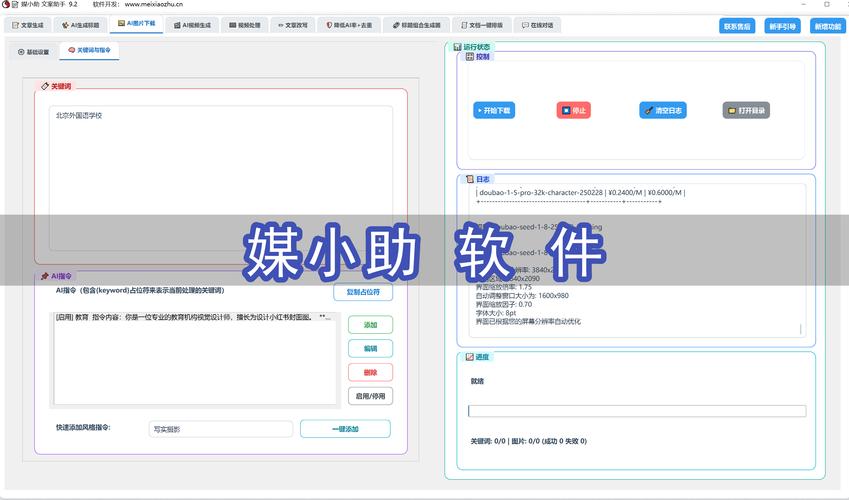Open the 新手引导 guide
Screen dimensions: 849x500
pos(782,26)
